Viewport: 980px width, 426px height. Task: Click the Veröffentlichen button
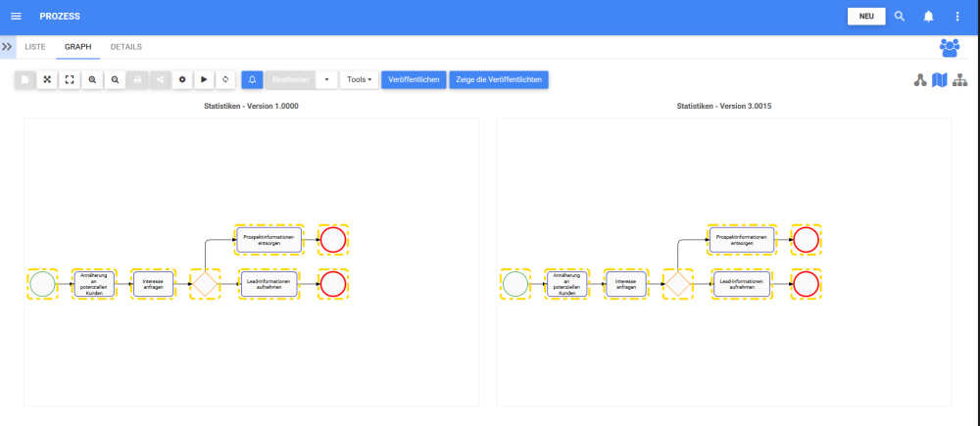(x=413, y=79)
